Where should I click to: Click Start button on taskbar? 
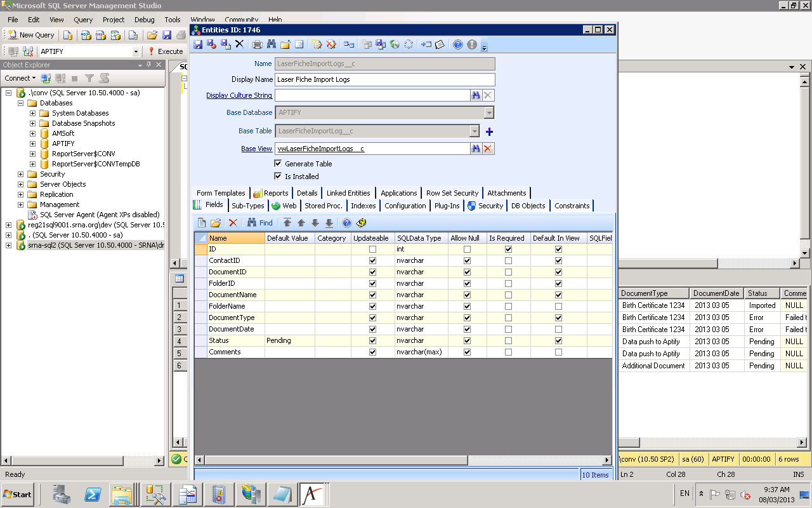click(x=18, y=494)
